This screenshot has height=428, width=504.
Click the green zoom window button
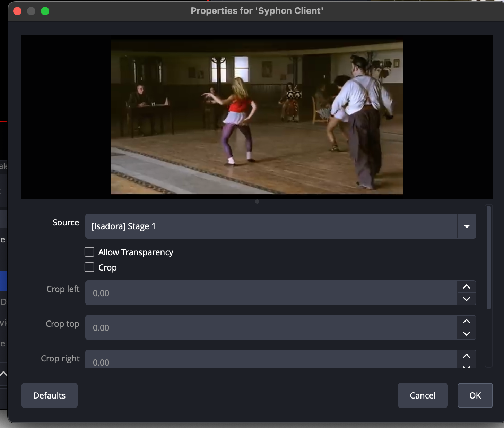click(45, 11)
